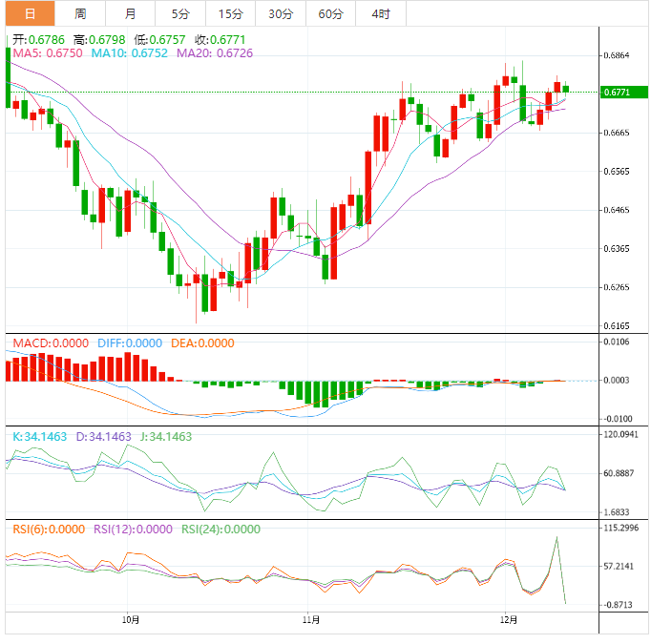Click the latest green candlestick at right end
The height and width of the screenshot is (644, 651).
(565, 89)
